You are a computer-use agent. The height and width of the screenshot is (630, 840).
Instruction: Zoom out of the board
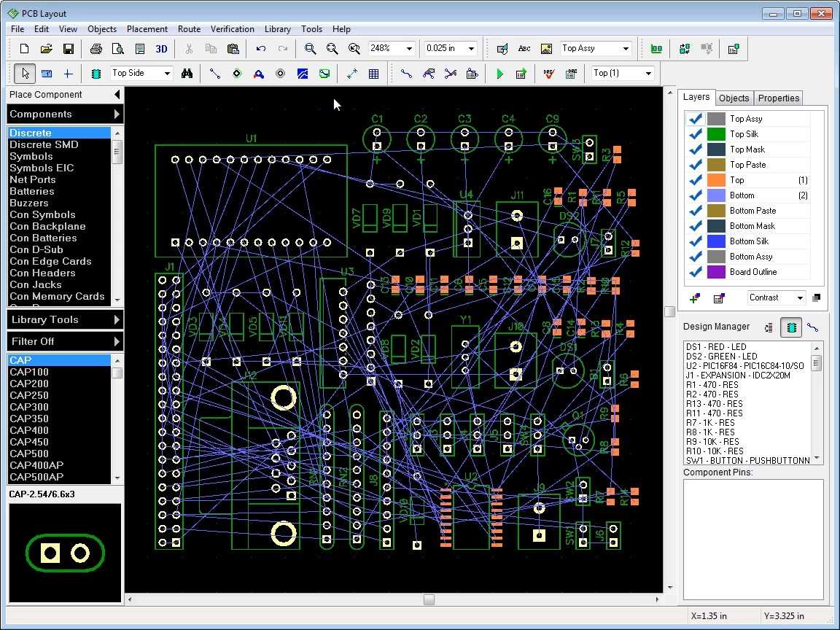pos(332,49)
